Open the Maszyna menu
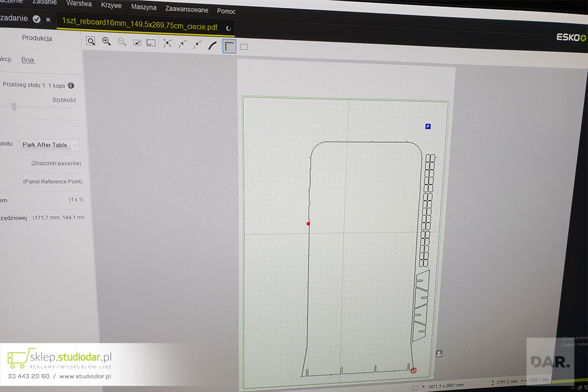Viewport: 588px width, 392px height. click(144, 7)
